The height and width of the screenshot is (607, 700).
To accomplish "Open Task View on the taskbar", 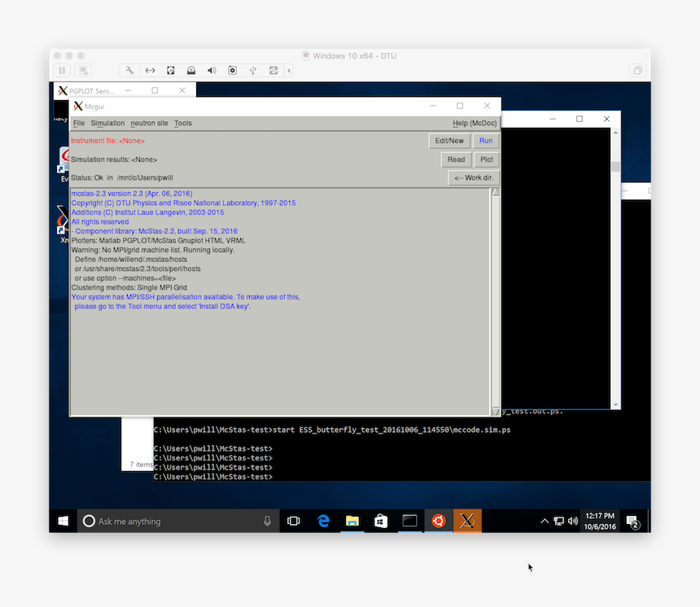I will (294, 521).
